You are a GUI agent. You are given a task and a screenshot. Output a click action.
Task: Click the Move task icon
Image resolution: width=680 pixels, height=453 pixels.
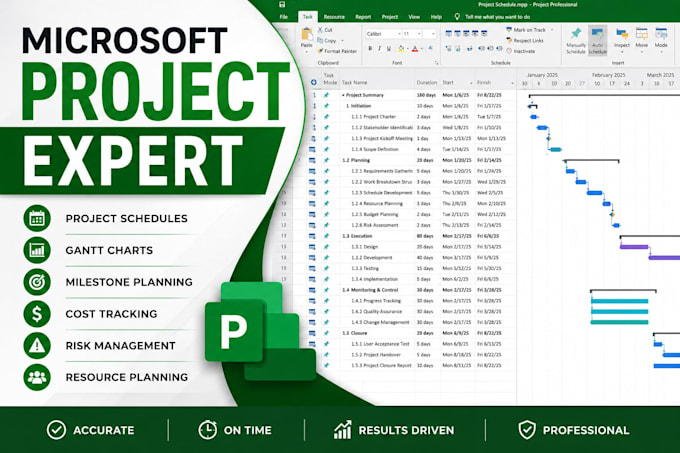(x=641, y=34)
